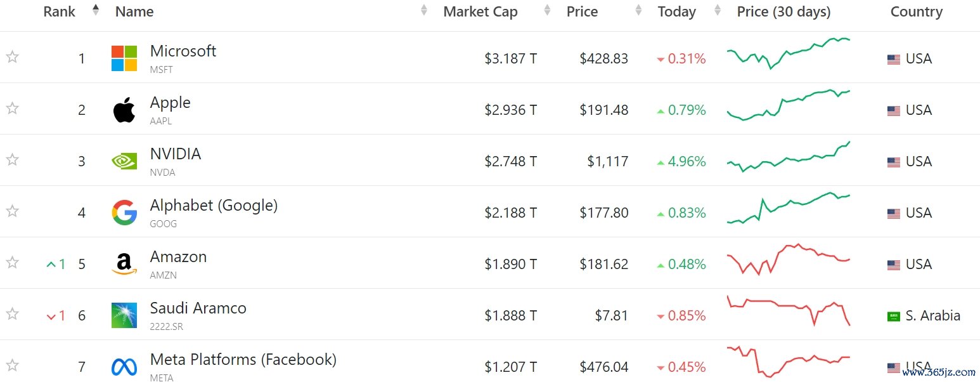Viewport: 980px width, 382px height.
Task: Toggle the favorite star for Saudi Aramco
Action: pos(12,314)
